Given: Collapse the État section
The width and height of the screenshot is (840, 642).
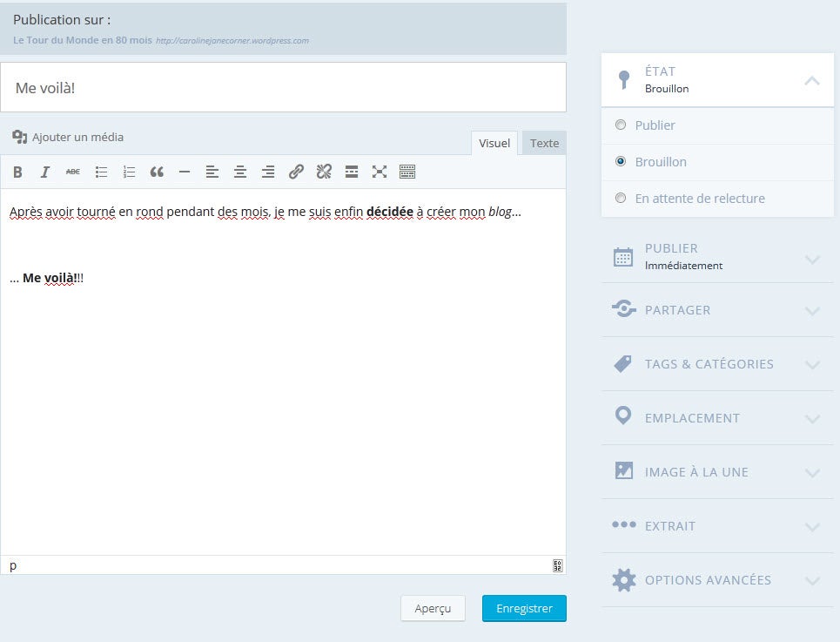Looking at the screenshot, I should [x=811, y=80].
